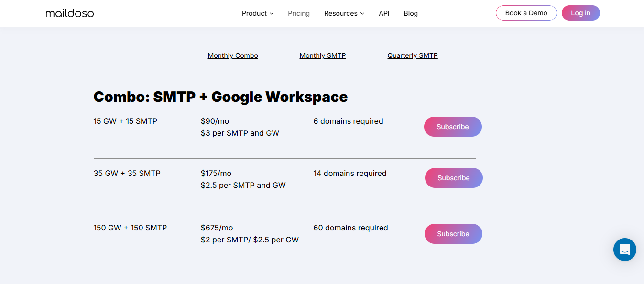This screenshot has height=284, width=644.
Task: Click the '60 domains required' text
Action: click(x=351, y=228)
